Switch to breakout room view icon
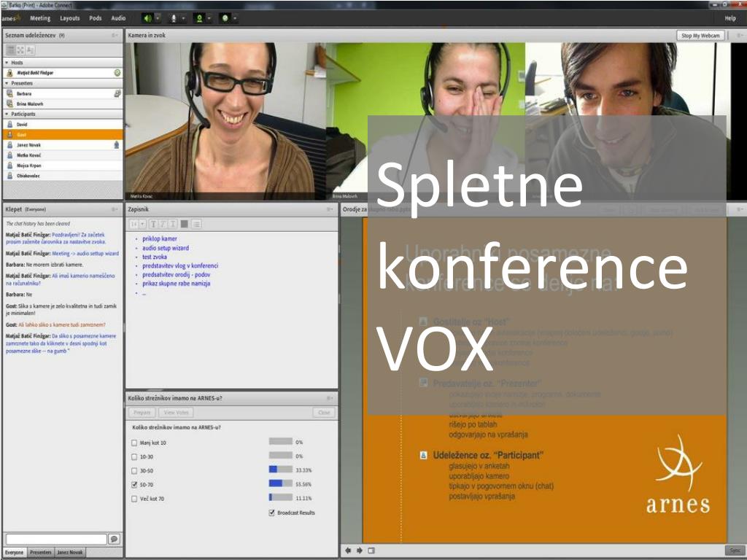747x560 pixels. coord(20,50)
